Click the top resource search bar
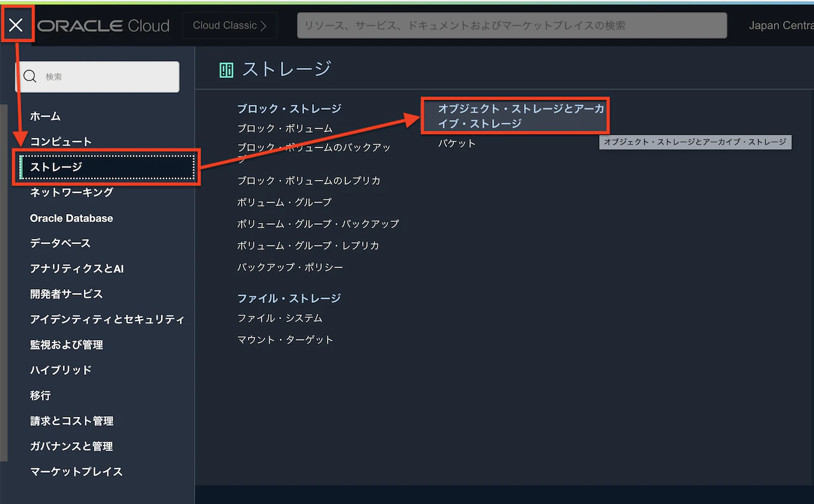This screenshot has height=504, width=814. (x=512, y=25)
